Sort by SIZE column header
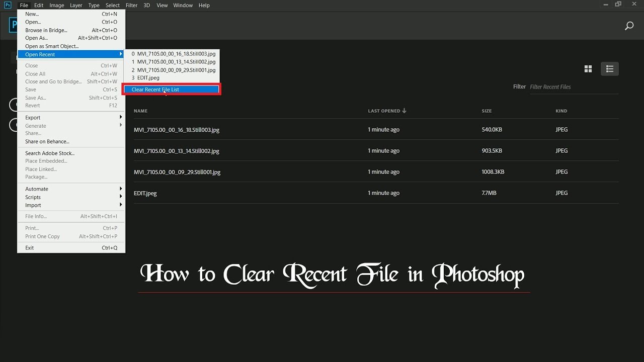This screenshot has width=644, height=362. coord(487,111)
